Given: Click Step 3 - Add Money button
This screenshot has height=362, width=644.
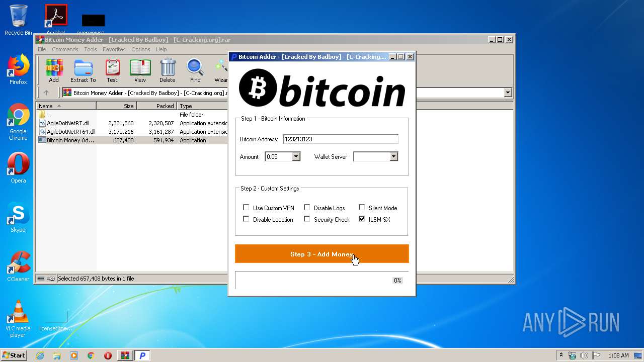Looking at the screenshot, I should pos(322,254).
